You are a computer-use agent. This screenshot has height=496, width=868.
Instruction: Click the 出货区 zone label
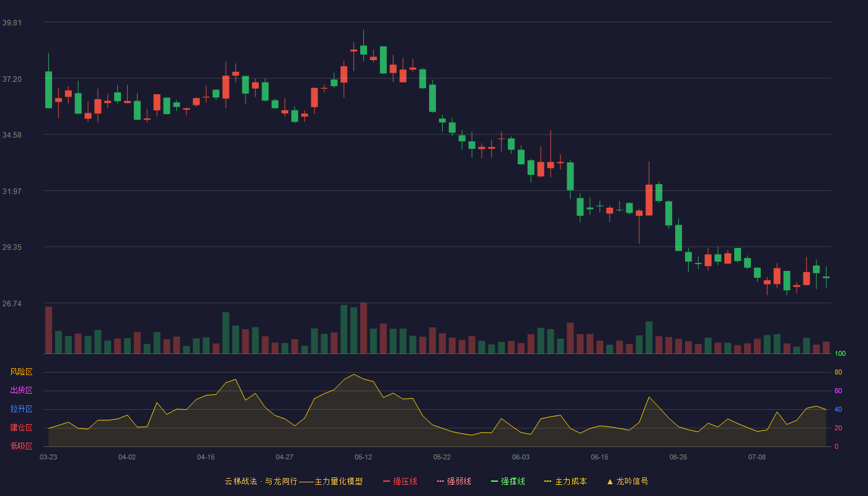(x=21, y=391)
